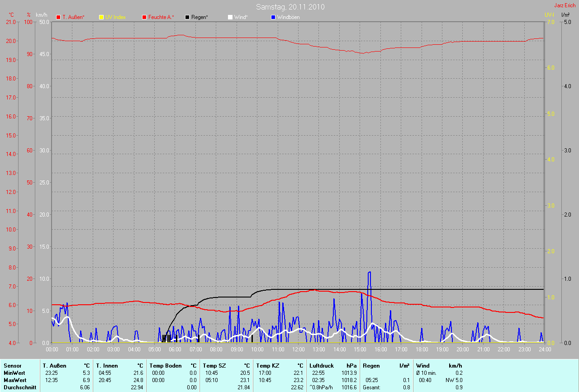
Task: Click the MaxWert row label
Action: tap(14, 380)
